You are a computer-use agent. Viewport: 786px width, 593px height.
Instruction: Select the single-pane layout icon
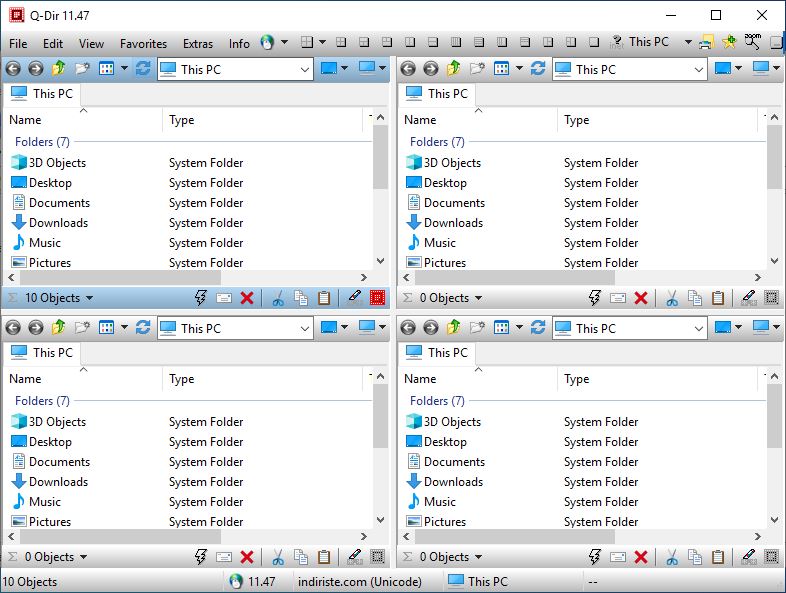point(594,42)
